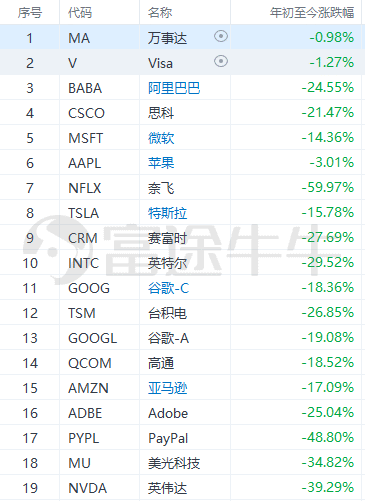Image resolution: width=365 pixels, height=501 pixels.
Task: Open the 特斯拉 stock link
Action: (168, 213)
